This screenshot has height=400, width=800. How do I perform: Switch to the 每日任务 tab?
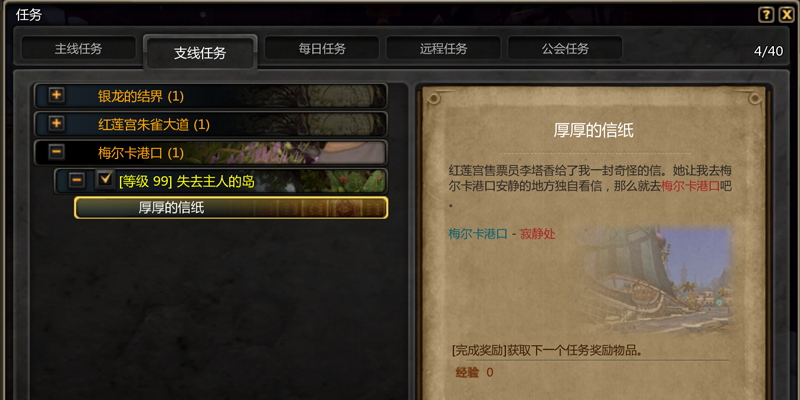(x=322, y=48)
